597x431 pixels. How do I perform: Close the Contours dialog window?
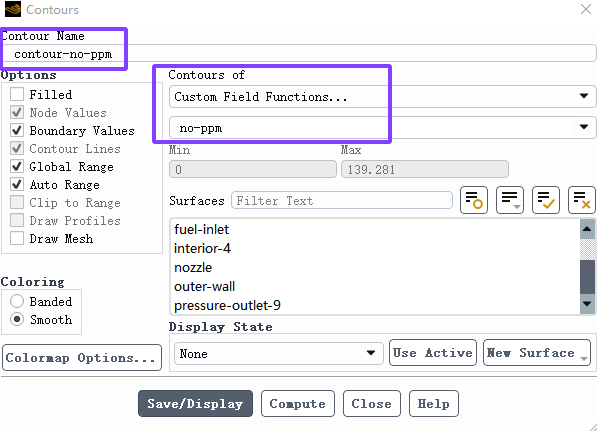tap(586, 9)
